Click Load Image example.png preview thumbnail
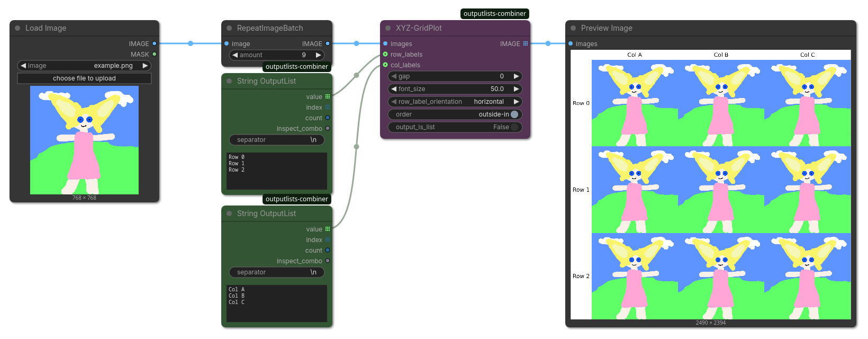Screen dimensions: 868x339 [84, 140]
